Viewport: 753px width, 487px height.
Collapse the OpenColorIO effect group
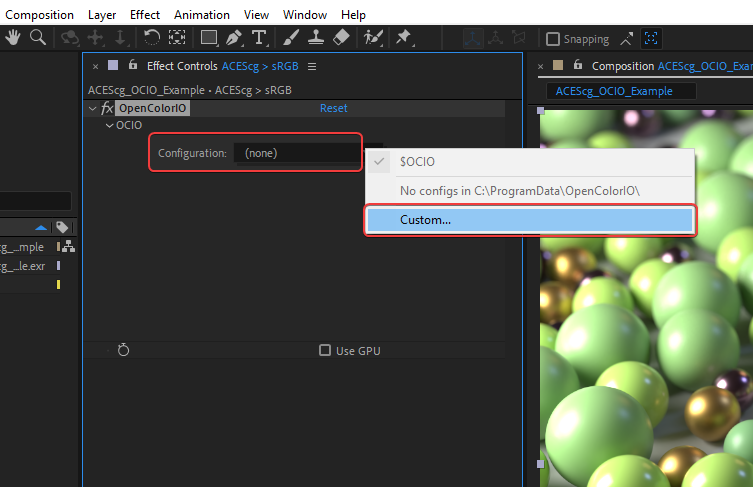tap(93, 108)
